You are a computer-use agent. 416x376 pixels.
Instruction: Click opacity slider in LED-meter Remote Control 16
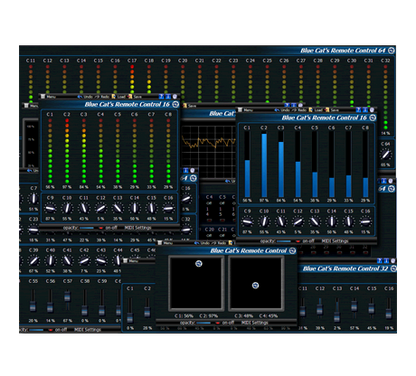click(87, 228)
